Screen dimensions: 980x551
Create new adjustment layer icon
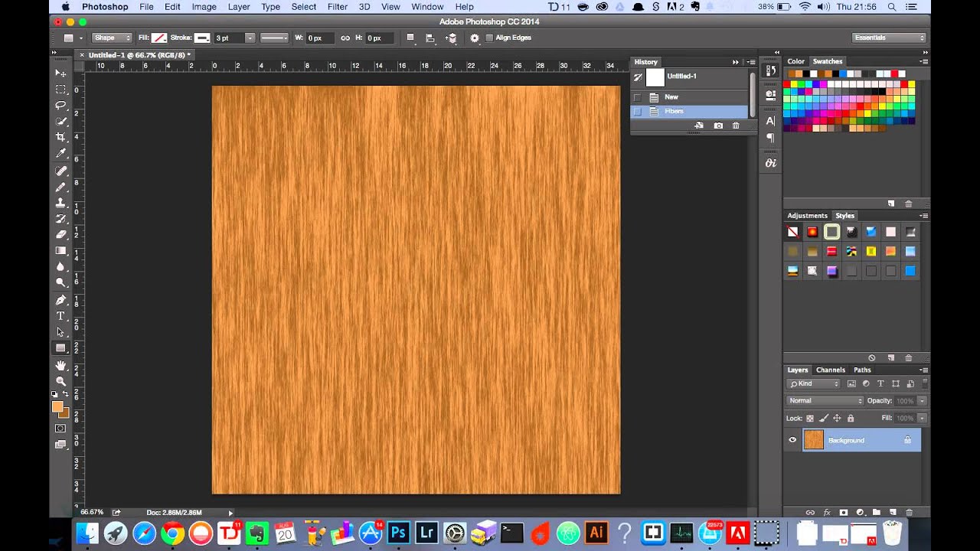pos(860,512)
